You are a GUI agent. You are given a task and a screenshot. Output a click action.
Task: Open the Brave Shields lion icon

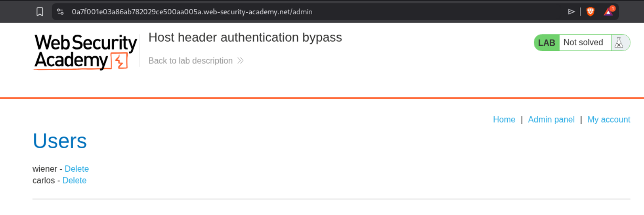pos(590,12)
